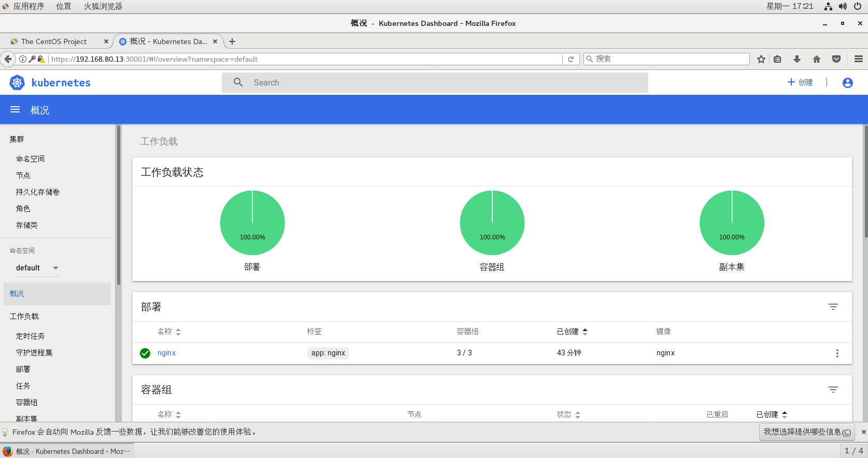
Task: Open 部署 in the sidebar
Action: pyautogui.click(x=23, y=369)
